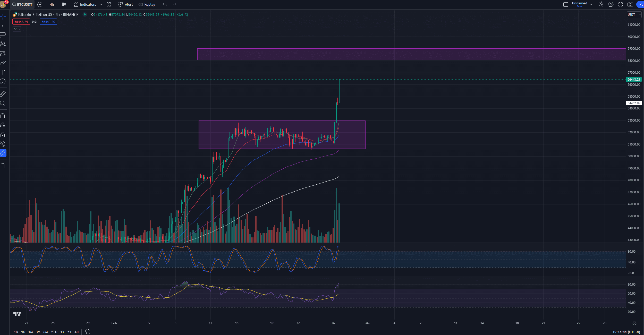This screenshot has width=644, height=335.
Task: Select the 5D date range
Action: (23, 332)
